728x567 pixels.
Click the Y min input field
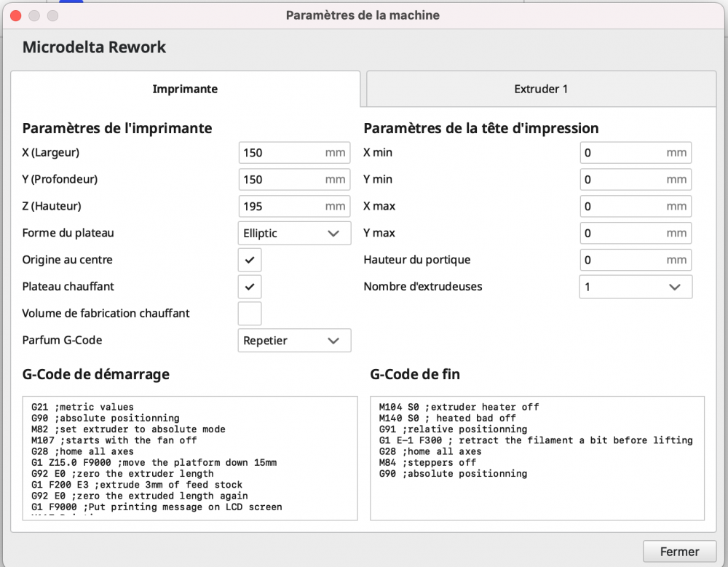[x=636, y=180]
